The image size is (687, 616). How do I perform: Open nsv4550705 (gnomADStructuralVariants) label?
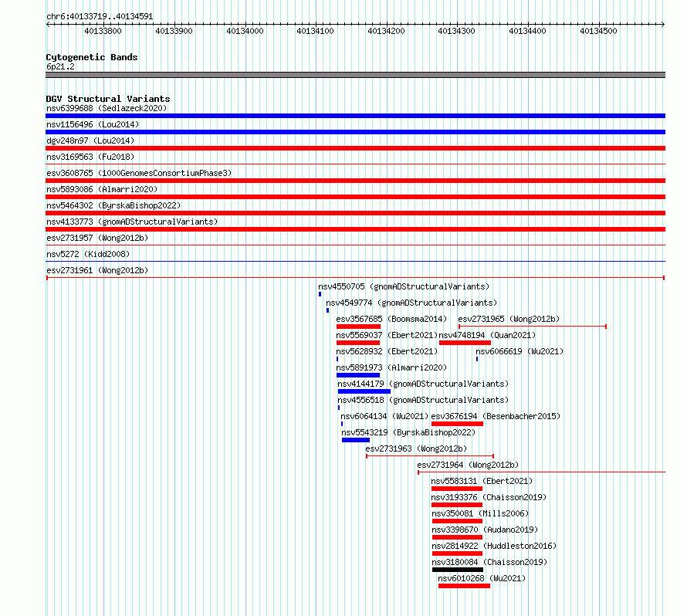click(x=404, y=286)
